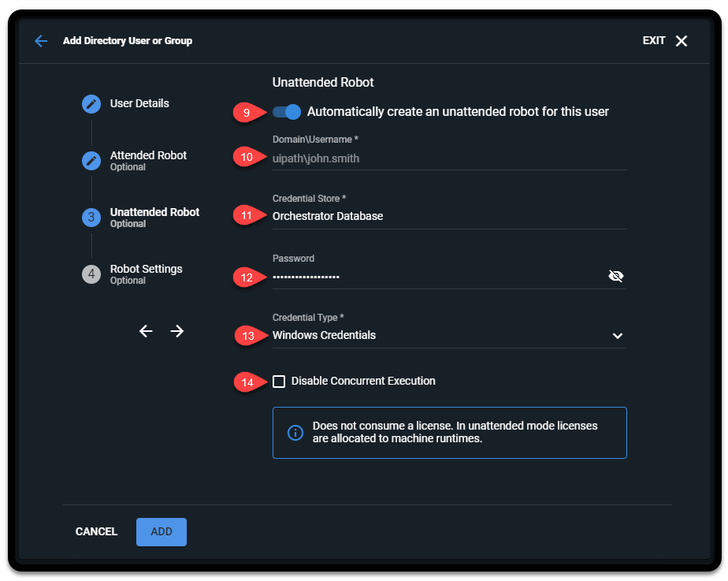Screen dimensions: 728x581
Task: Click inside the Password field
Action: (433, 277)
